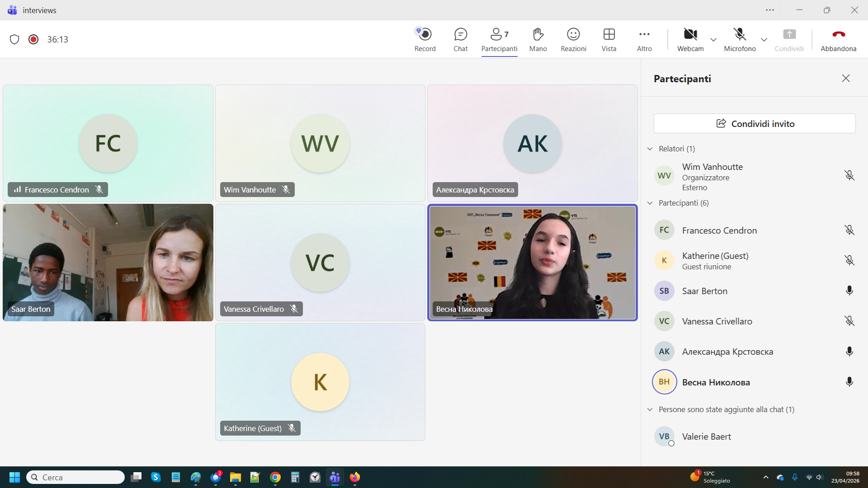Raise hand with the Mano button
The height and width of the screenshot is (488, 868).
pos(538,39)
